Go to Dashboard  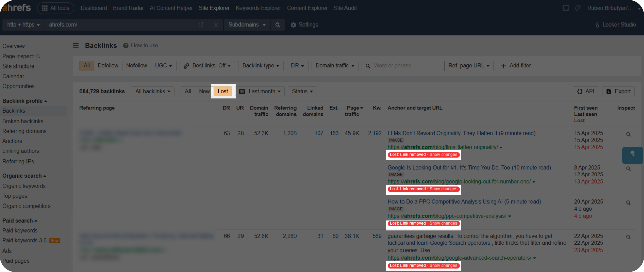coord(94,8)
